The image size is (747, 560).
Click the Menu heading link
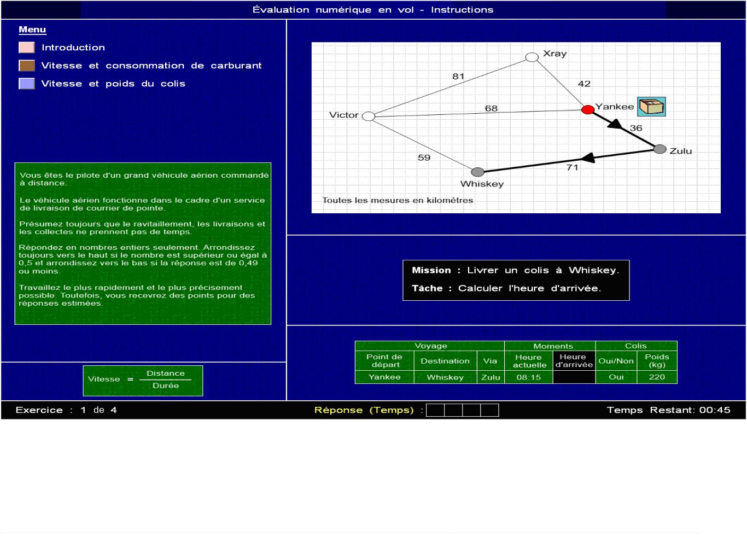pyautogui.click(x=32, y=30)
